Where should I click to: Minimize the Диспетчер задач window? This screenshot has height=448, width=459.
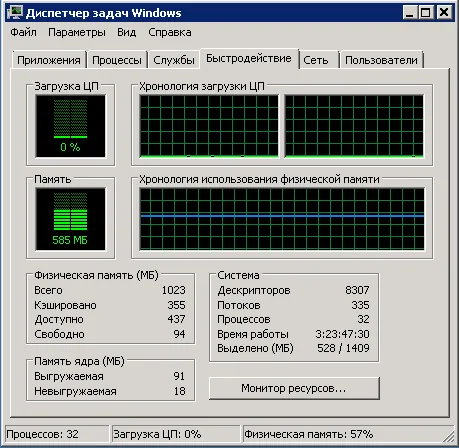[x=410, y=13]
